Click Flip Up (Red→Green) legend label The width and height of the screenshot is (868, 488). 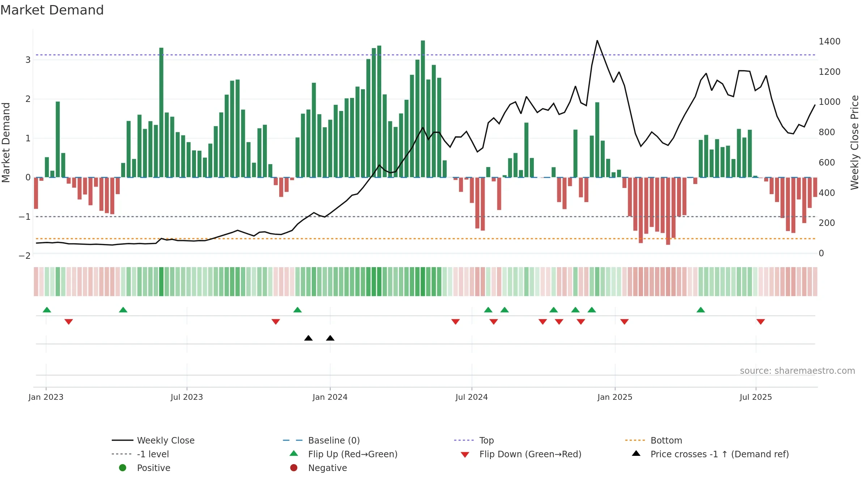tap(353, 454)
